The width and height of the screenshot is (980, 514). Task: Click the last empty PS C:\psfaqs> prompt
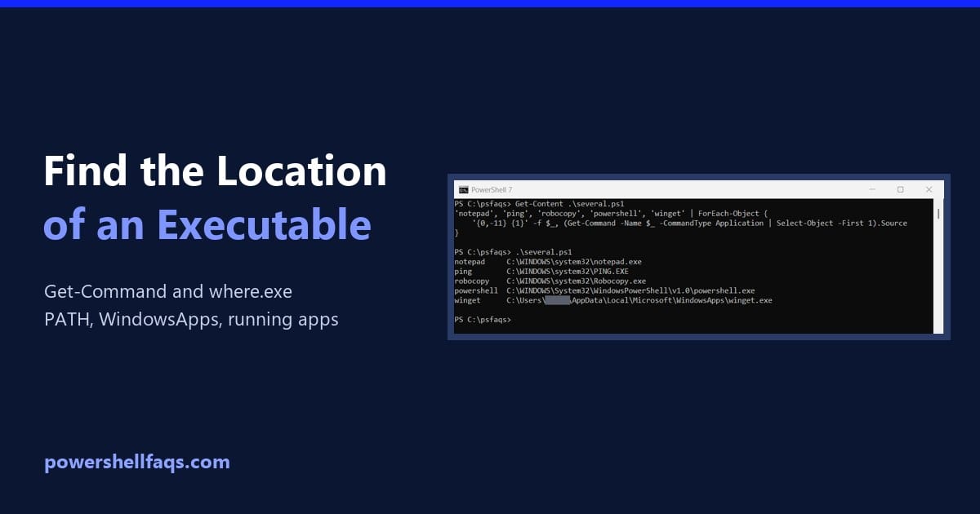tap(483, 320)
